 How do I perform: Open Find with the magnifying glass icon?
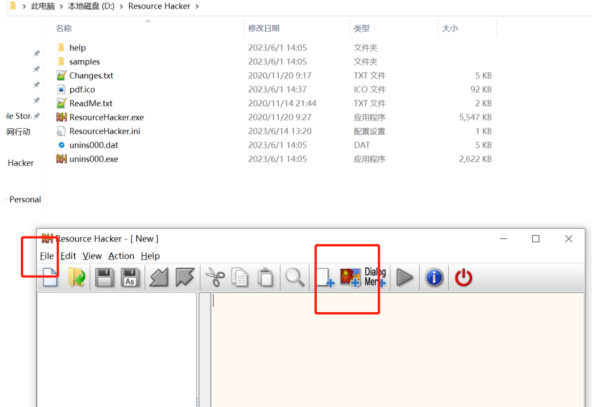[x=294, y=278]
